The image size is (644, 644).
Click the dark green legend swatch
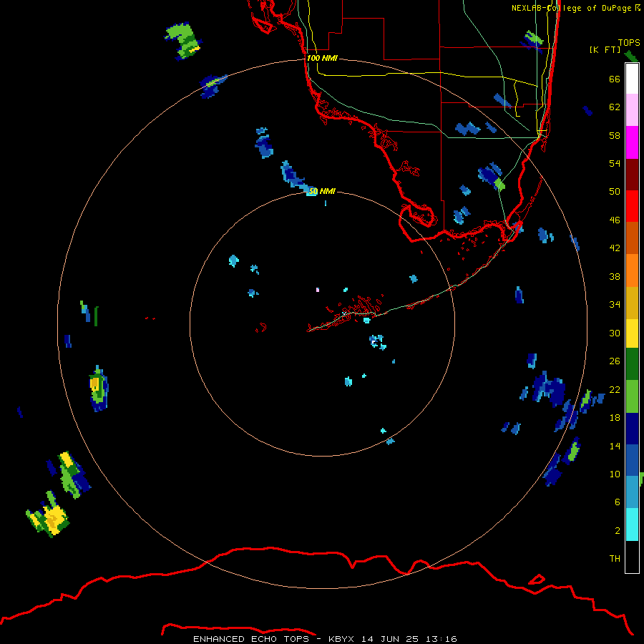click(x=632, y=364)
